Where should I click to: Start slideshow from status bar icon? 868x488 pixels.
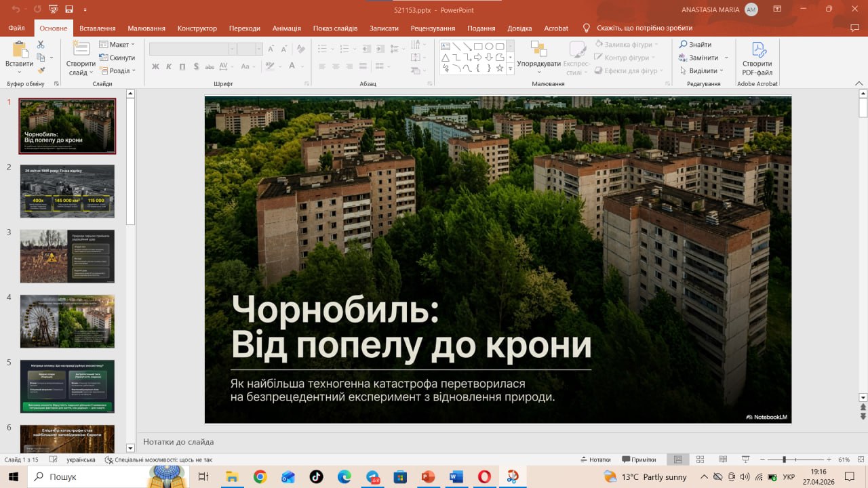pyautogui.click(x=745, y=460)
